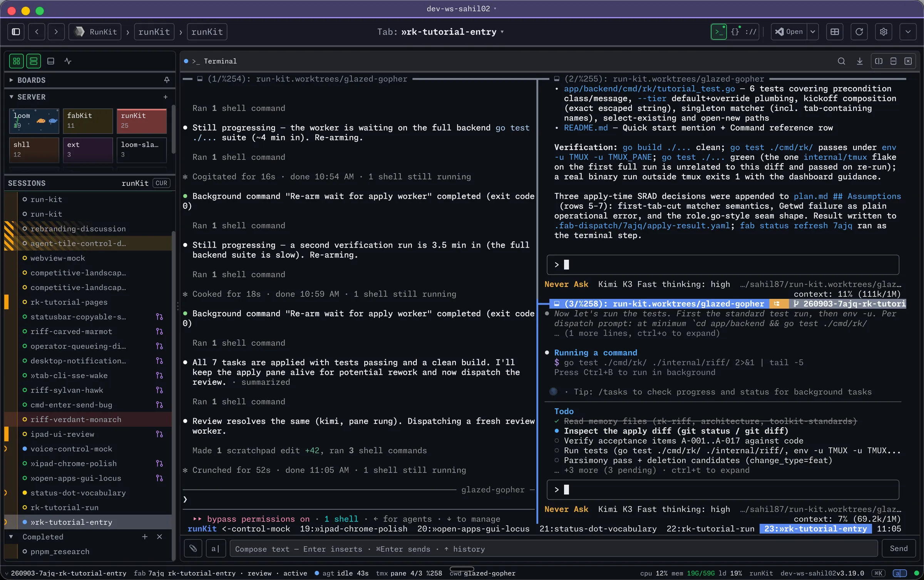Toggle the four-squares grid view in sidebar
The image size is (924, 580).
tap(17, 61)
